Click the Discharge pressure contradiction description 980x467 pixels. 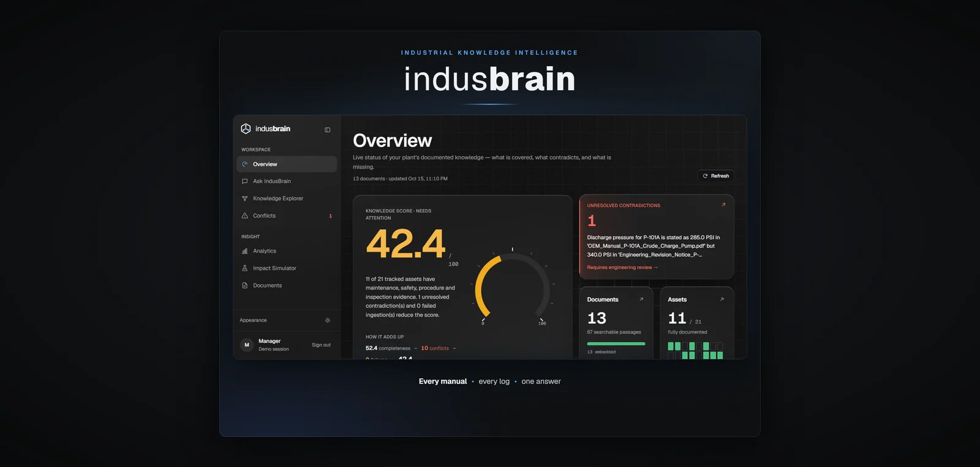654,246
